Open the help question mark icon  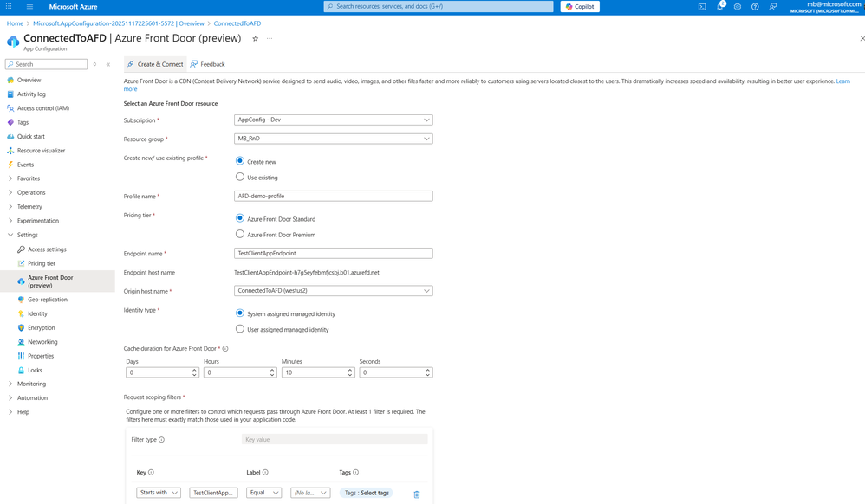[755, 7]
